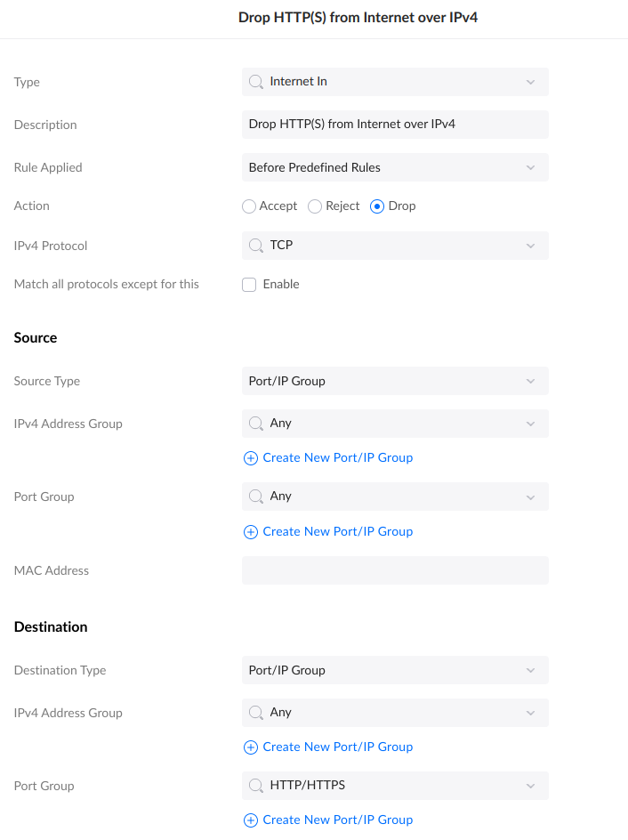
Task: Click plus icon under Destination IPv4 Address Group
Action: pyautogui.click(x=250, y=747)
